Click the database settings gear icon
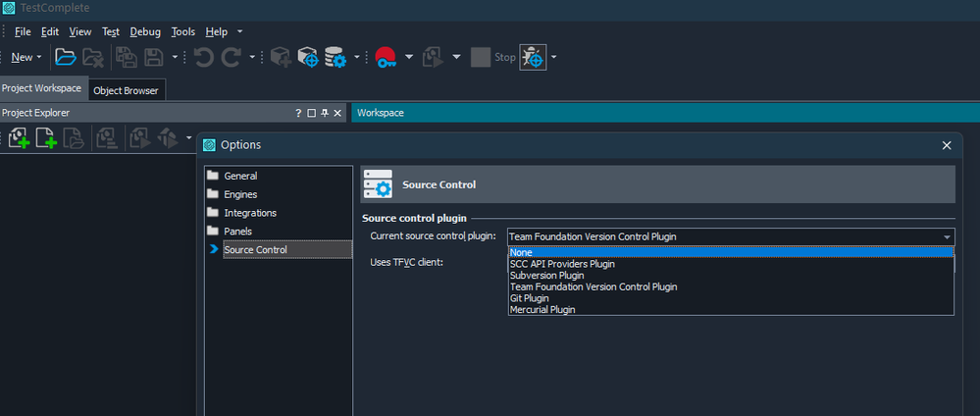Image resolution: width=980 pixels, height=416 pixels. [336, 57]
